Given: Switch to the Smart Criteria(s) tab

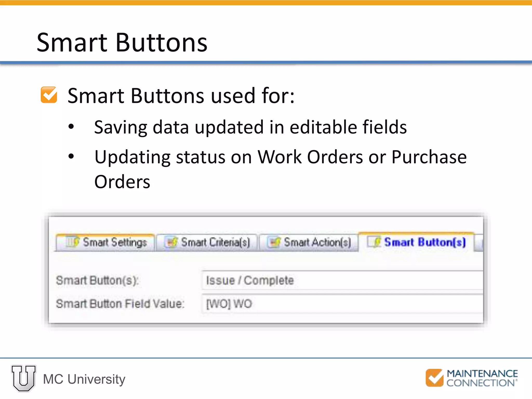Looking at the screenshot, I should click(207, 243).
